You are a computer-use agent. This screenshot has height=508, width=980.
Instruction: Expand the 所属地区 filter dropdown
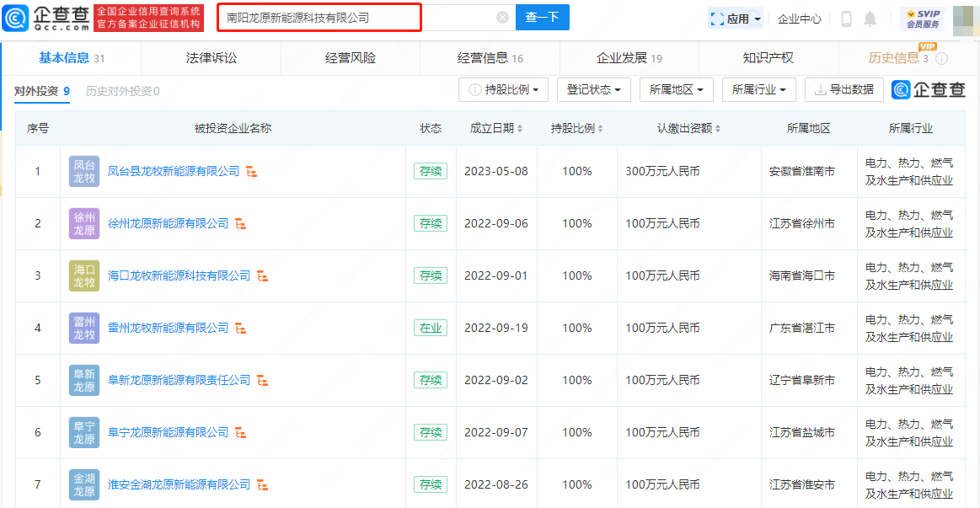coord(677,90)
